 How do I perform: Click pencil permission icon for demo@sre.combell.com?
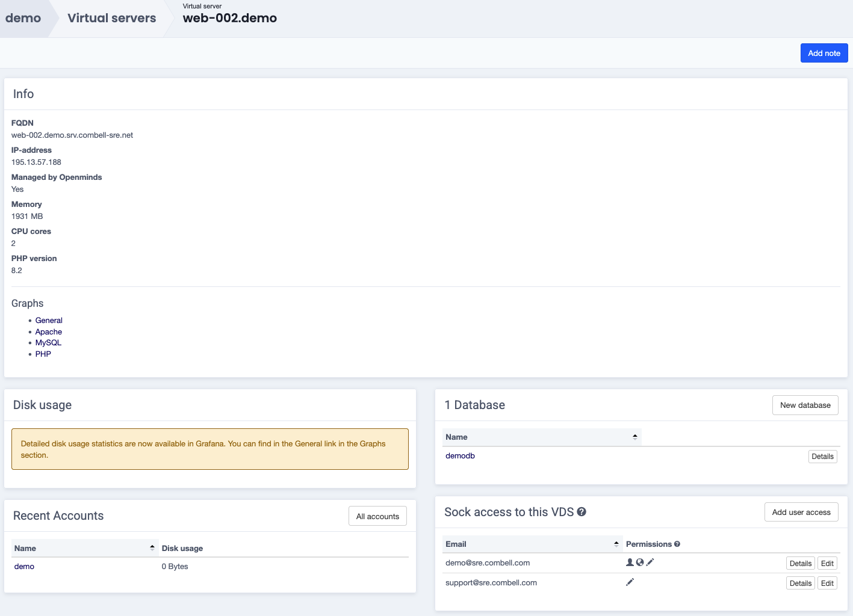coord(650,562)
